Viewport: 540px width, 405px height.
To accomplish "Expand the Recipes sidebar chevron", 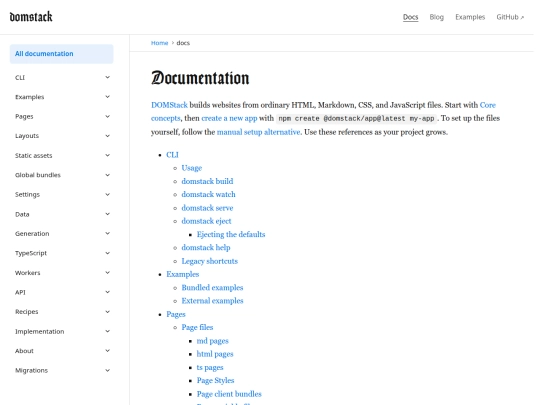I will tap(107, 312).
